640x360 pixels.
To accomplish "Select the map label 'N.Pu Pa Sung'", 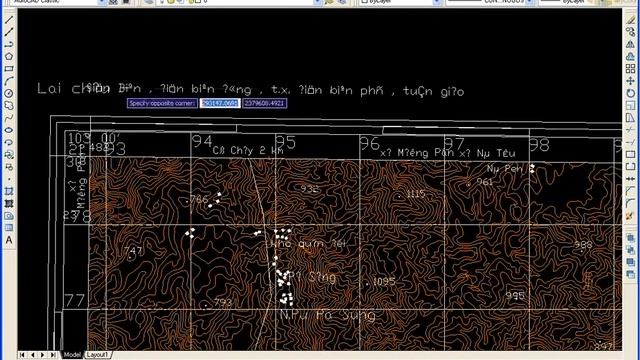I will pos(328,316).
